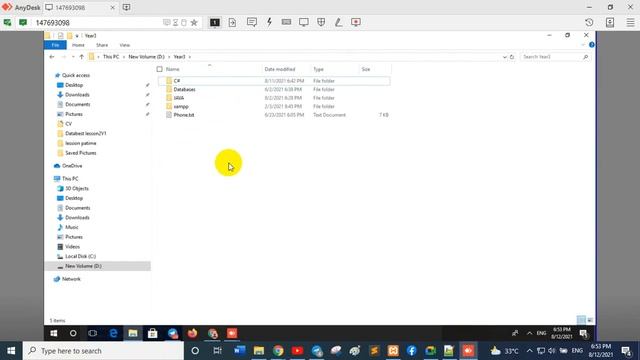Image resolution: width=640 pixels, height=360 pixels.
Task: Select New Volume (D:) in navigation pane
Action: [x=83, y=266]
